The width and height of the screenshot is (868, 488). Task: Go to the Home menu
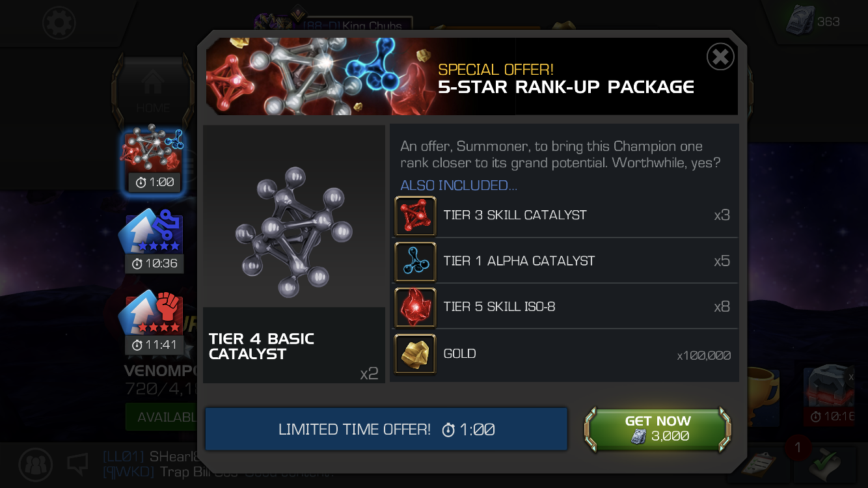click(153, 90)
